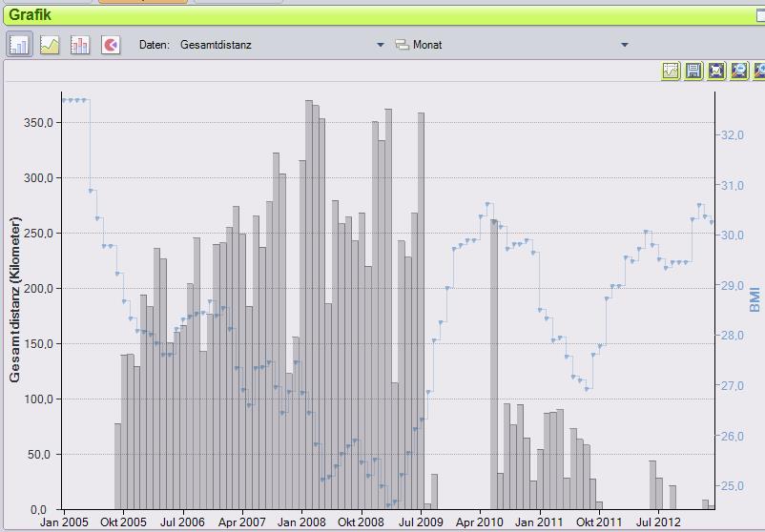Click the zoom-to-fit chart icon
Image resolution: width=765 pixels, height=532 pixels.
tap(715, 71)
